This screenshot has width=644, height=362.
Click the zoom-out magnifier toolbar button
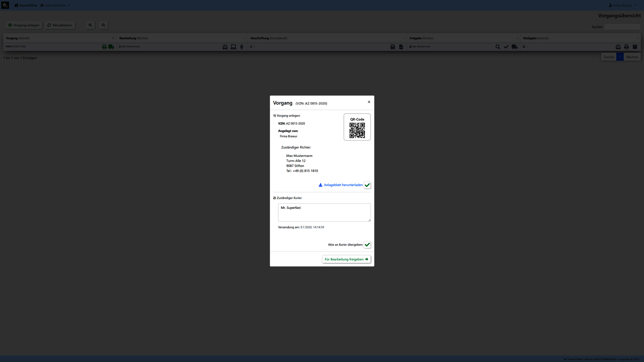pos(103,25)
